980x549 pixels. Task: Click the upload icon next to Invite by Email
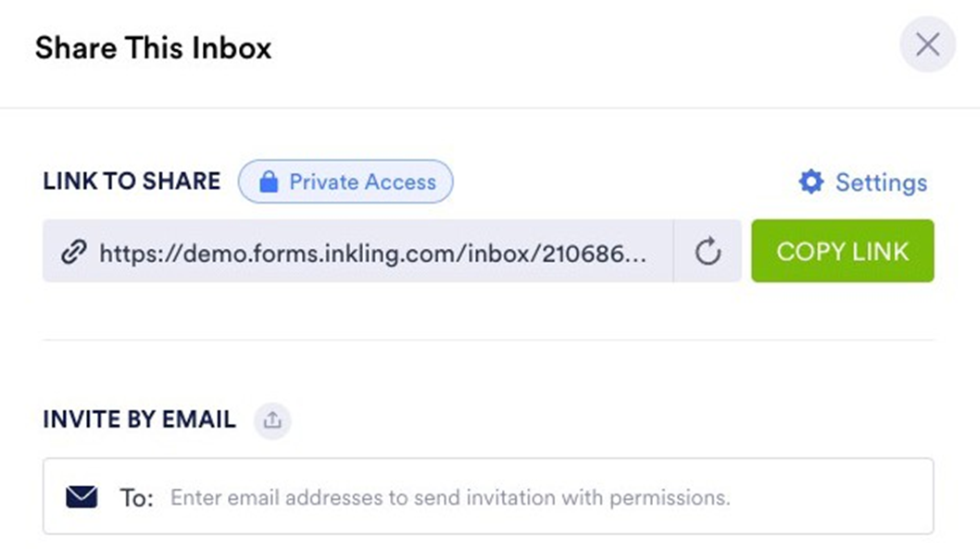click(x=271, y=420)
